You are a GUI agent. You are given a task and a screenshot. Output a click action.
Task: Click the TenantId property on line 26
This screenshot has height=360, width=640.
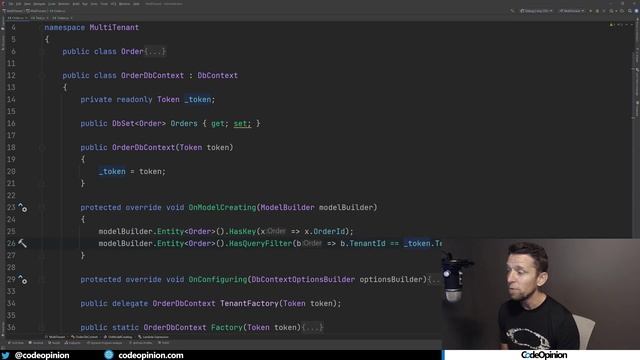coord(367,244)
